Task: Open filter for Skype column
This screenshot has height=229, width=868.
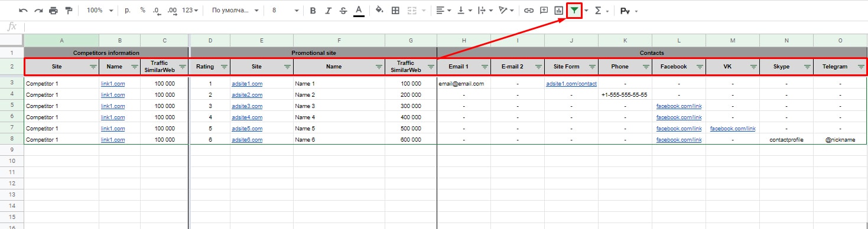Action: click(x=807, y=67)
